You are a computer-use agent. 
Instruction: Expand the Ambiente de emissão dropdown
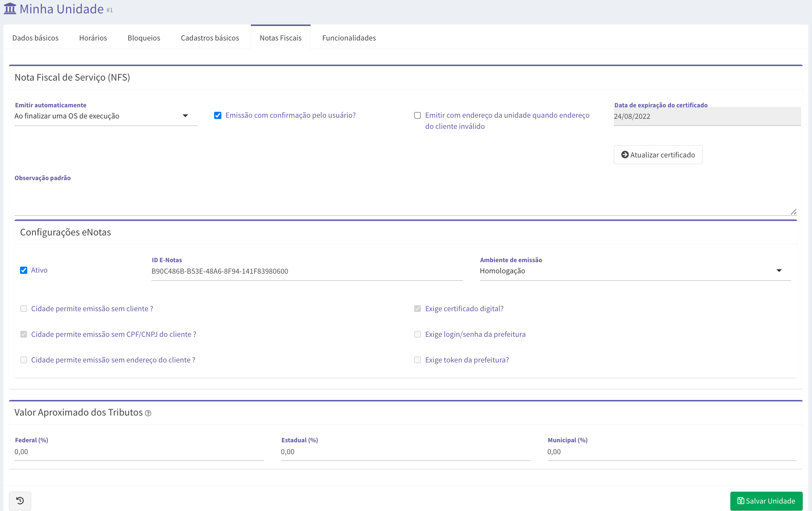tap(635, 271)
